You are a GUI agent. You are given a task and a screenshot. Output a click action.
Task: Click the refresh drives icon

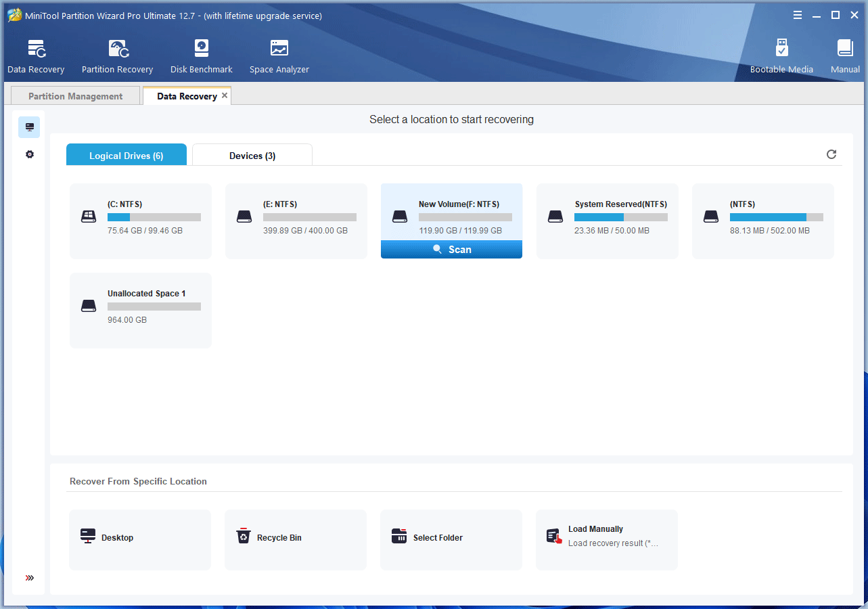(831, 154)
